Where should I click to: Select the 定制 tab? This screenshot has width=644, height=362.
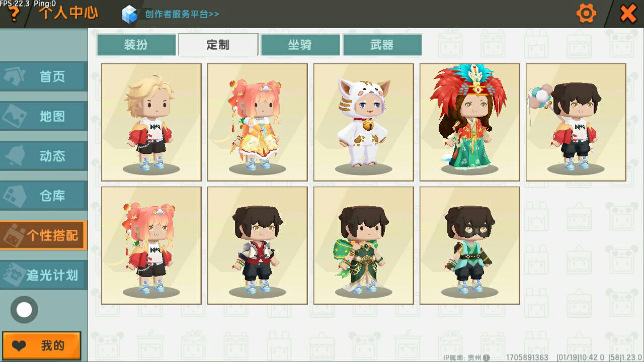click(218, 45)
